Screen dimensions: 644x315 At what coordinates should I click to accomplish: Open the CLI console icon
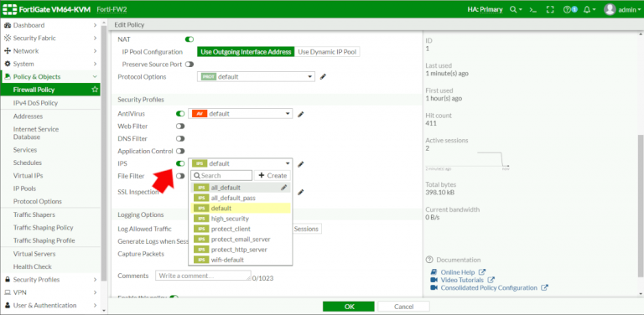point(533,9)
